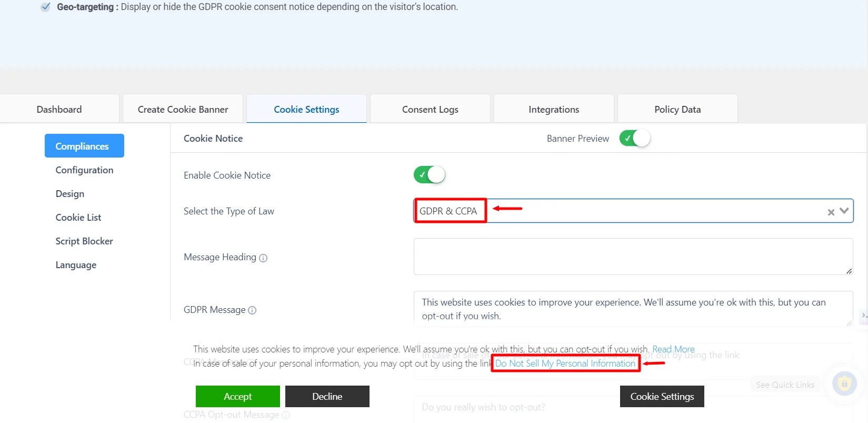This screenshot has height=423, width=868.
Task: Click the Decline button on banner
Action: (327, 396)
